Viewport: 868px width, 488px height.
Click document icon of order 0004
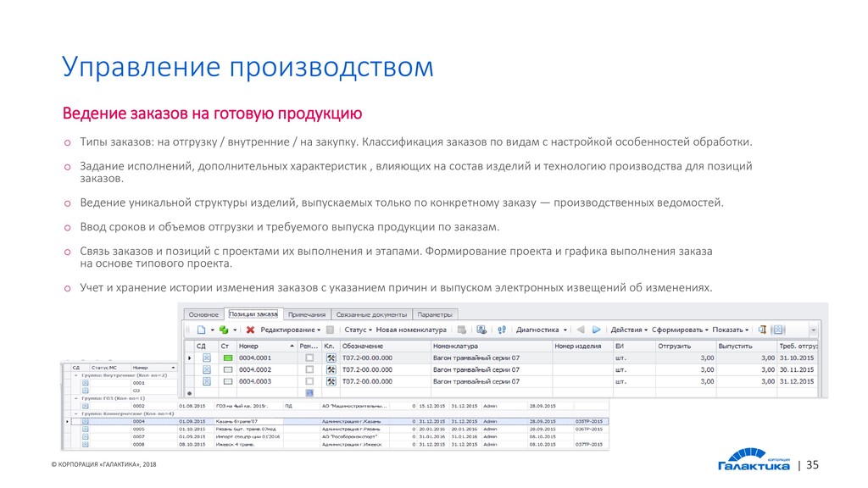tap(86, 422)
